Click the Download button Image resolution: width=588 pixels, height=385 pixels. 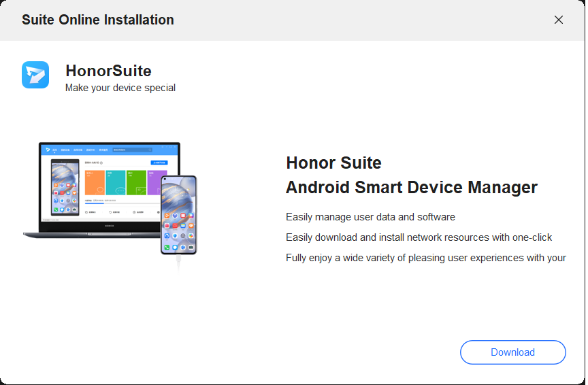pyautogui.click(x=512, y=352)
